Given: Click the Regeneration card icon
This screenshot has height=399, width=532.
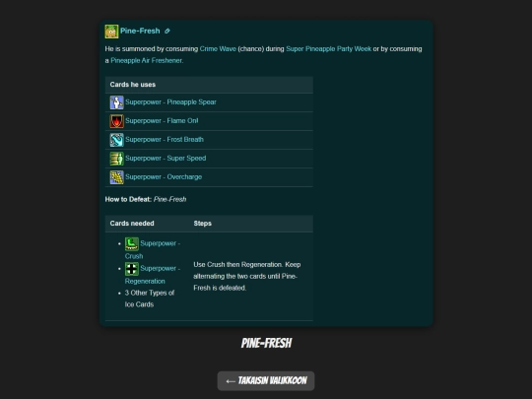Looking at the screenshot, I should (132, 269).
